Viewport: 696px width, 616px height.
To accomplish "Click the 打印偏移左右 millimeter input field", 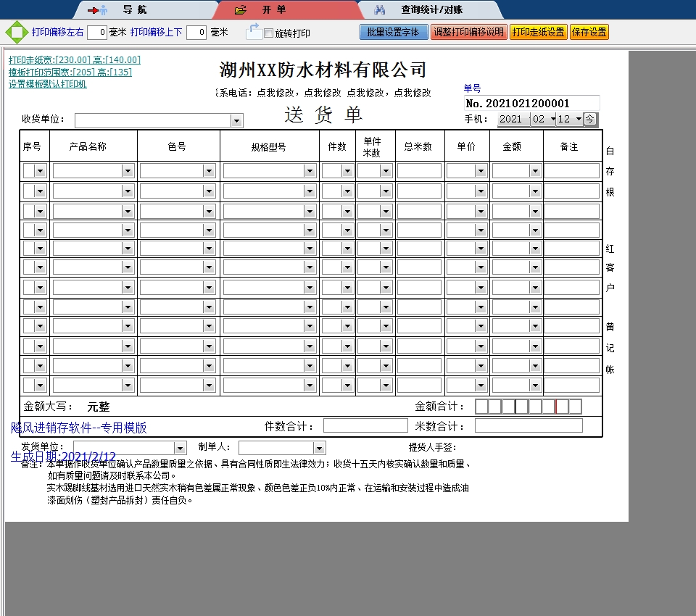I will pos(97,33).
